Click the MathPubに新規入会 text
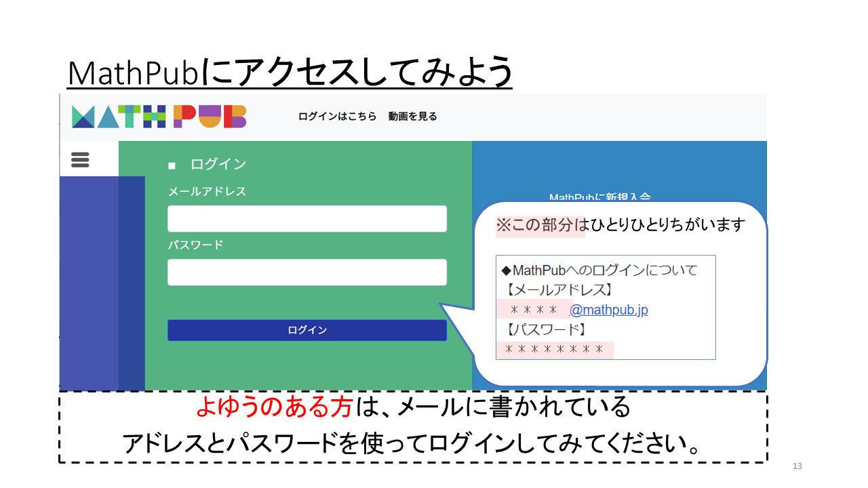Image resolution: width=868 pixels, height=488 pixels. [x=600, y=197]
